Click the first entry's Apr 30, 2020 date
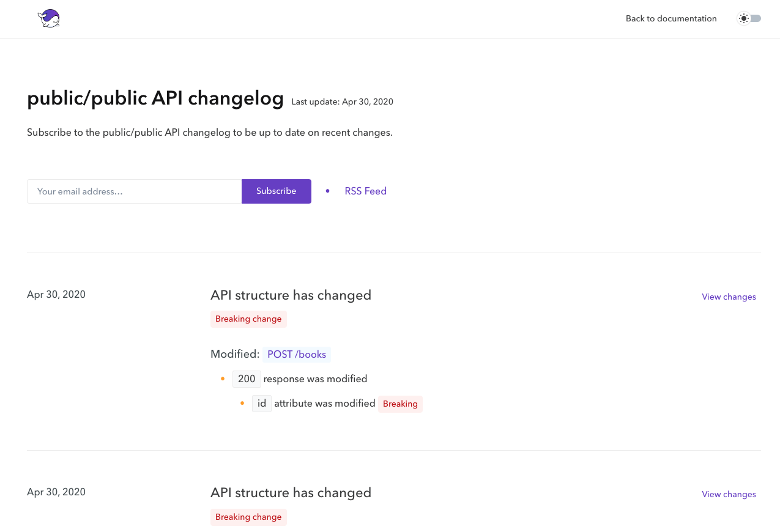The width and height of the screenshot is (780, 532). click(x=56, y=294)
